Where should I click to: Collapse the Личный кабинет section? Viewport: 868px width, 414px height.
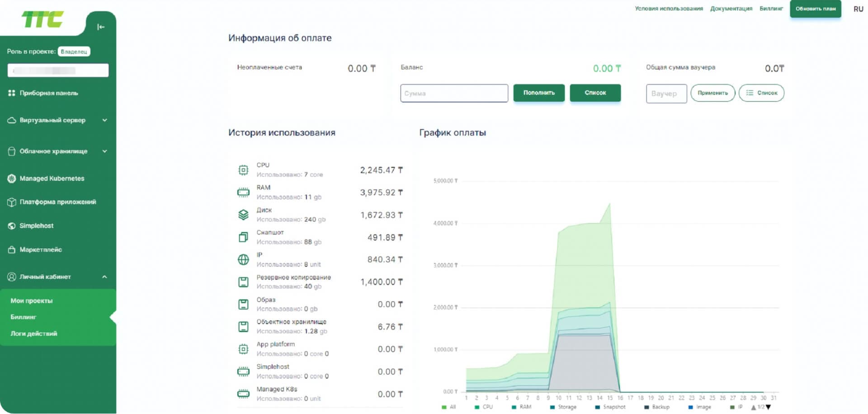click(x=105, y=277)
